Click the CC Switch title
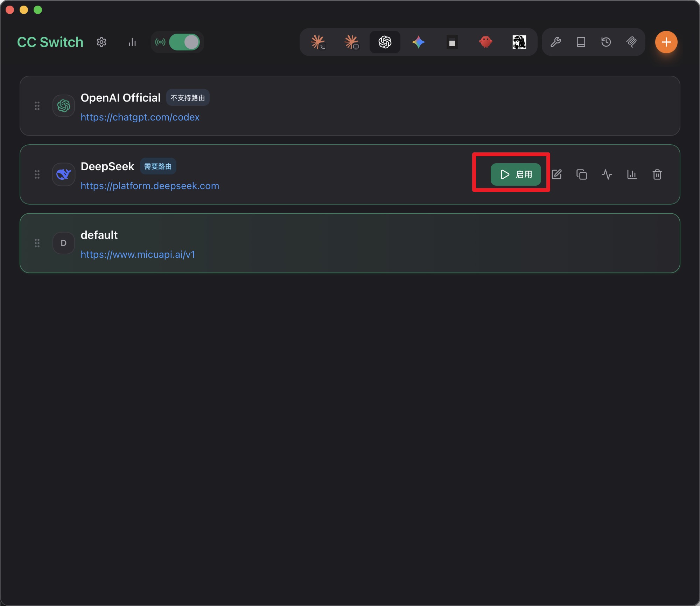The image size is (700, 606). point(50,42)
